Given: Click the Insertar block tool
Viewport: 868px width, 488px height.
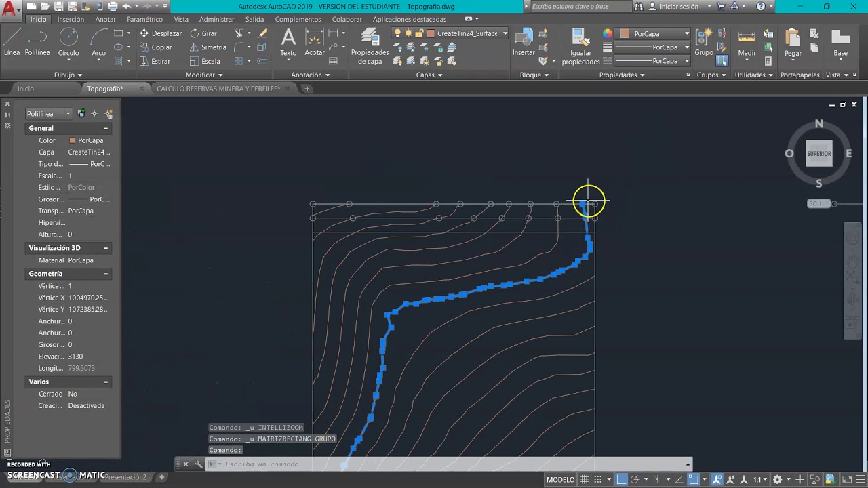Looking at the screenshot, I should coord(524,42).
